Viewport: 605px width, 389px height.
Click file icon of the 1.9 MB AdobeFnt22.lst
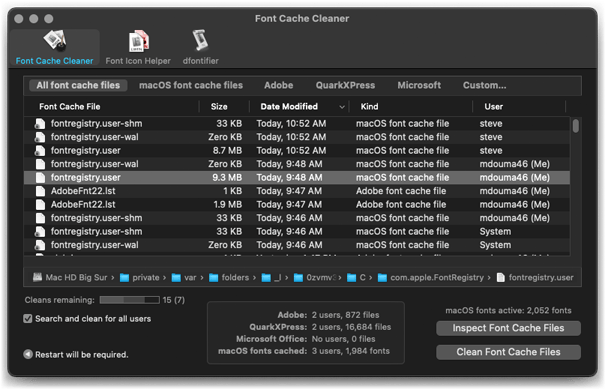40,205
